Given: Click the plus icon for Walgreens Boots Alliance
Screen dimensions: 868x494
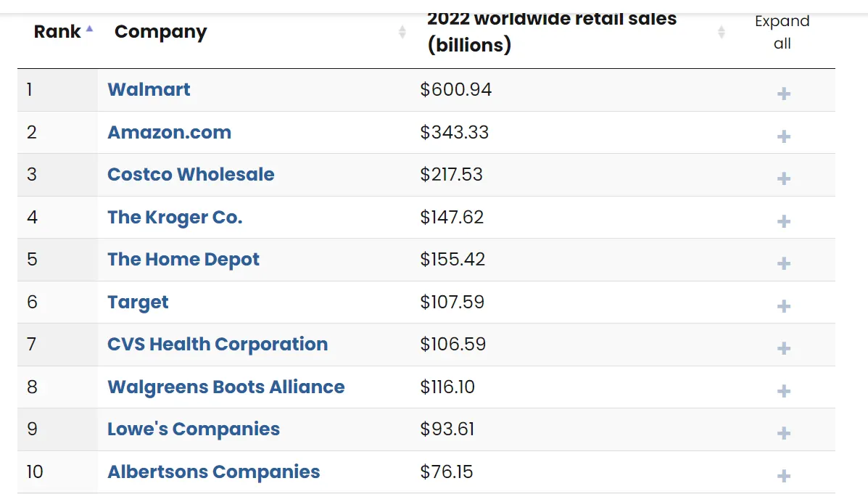Looking at the screenshot, I should [x=783, y=391].
